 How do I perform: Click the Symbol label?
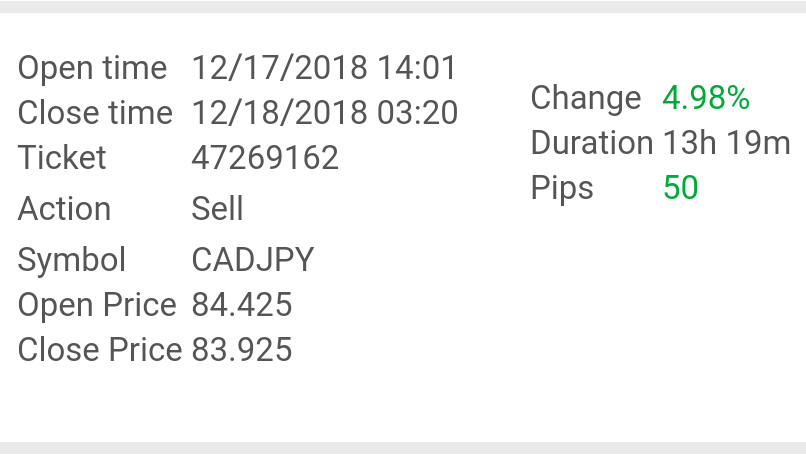coord(72,260)
